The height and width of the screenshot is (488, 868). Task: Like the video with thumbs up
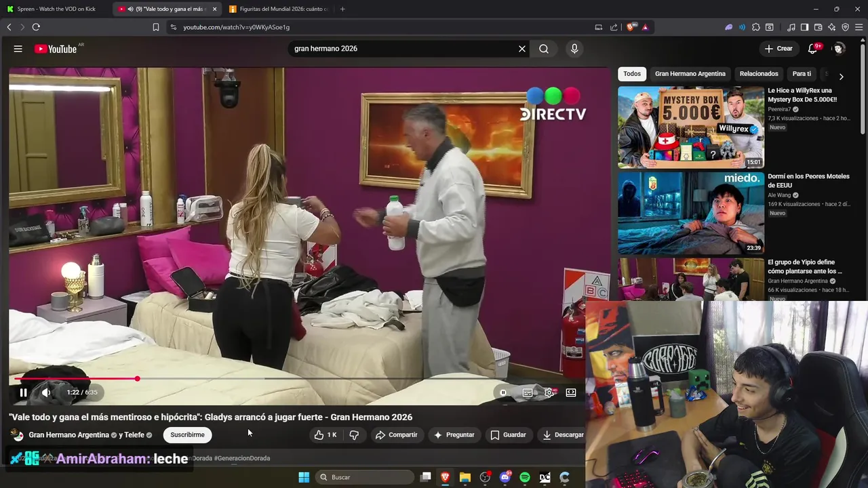point(325,435)
